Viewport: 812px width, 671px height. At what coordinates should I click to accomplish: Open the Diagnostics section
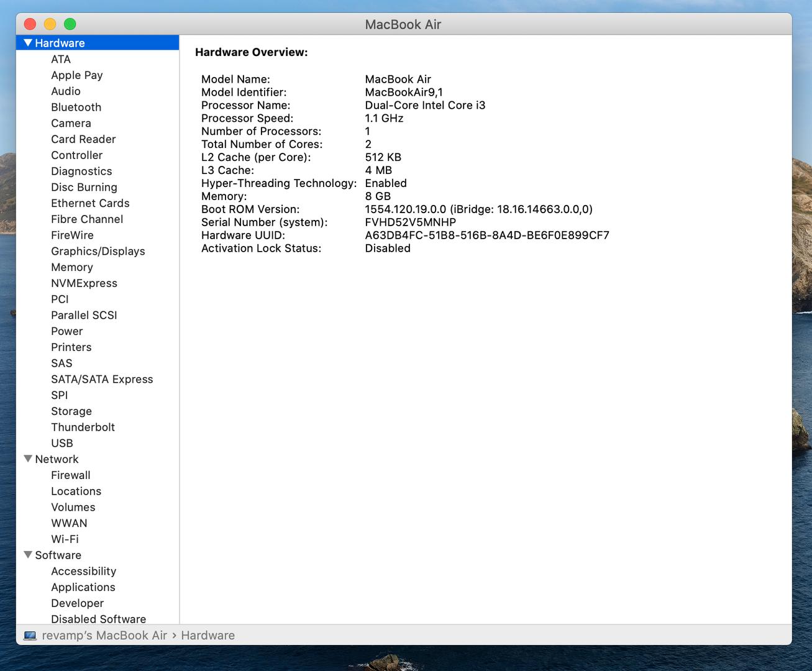(x=81, y=171)
